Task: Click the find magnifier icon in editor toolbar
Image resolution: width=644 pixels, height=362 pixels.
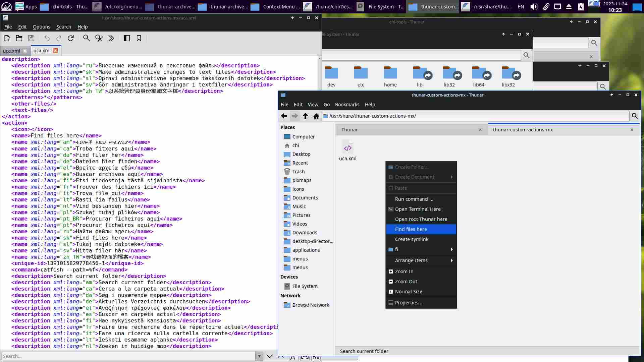Action: [x=87, y=38]
